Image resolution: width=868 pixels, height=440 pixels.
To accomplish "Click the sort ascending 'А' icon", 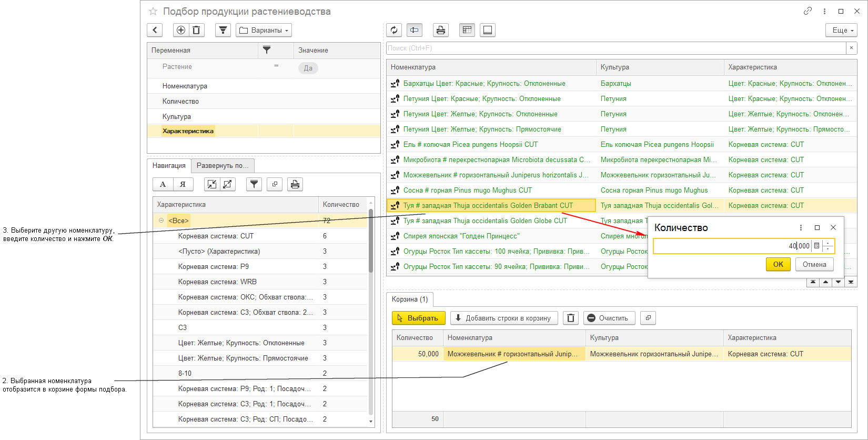I will click(x=163, y=184).
